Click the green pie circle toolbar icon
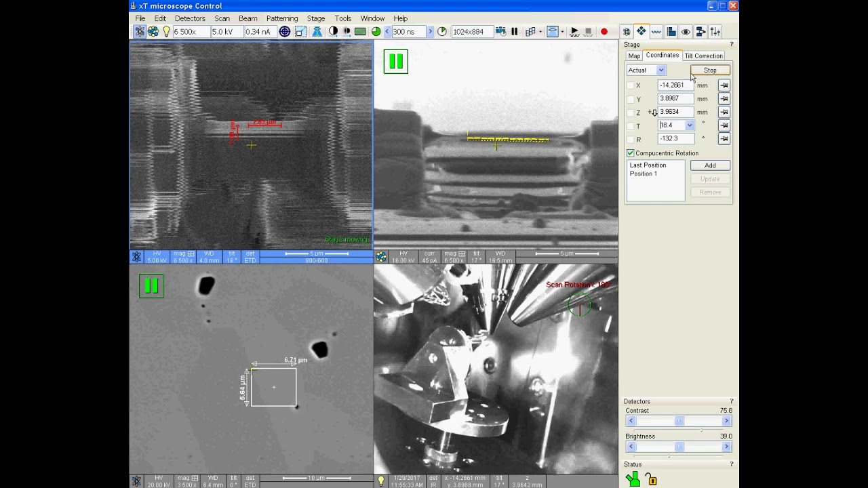The width and height of the screenshot is (868, 488). click(x=376, y=31)
